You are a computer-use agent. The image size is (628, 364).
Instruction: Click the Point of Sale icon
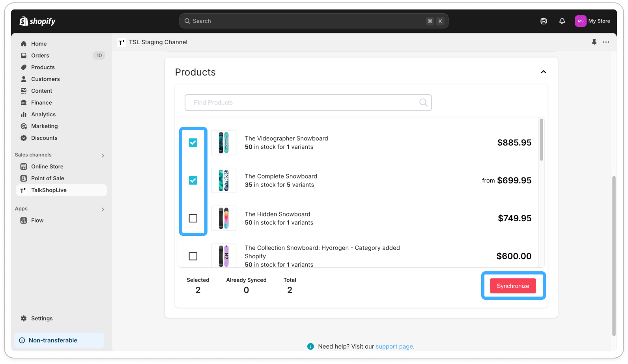pos(24,178)
